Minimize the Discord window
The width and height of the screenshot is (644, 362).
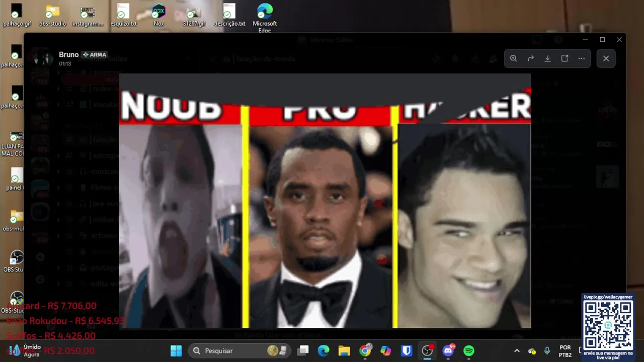coord(585,40)
